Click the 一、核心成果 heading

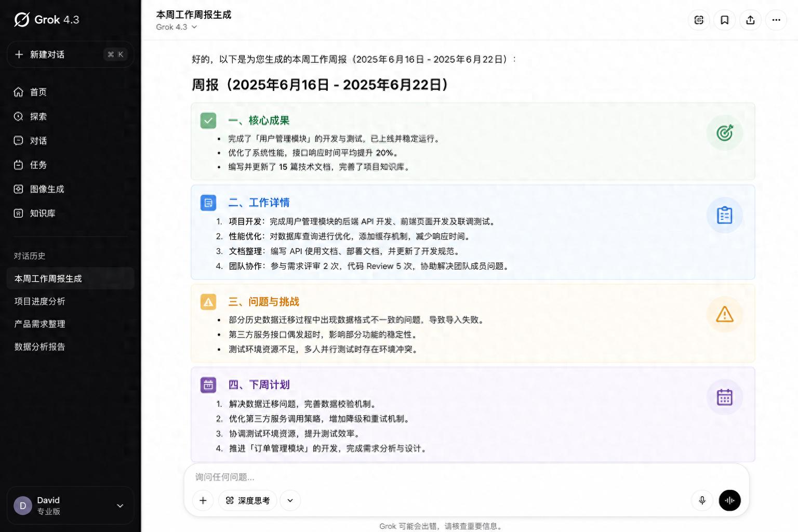point(259,121)
